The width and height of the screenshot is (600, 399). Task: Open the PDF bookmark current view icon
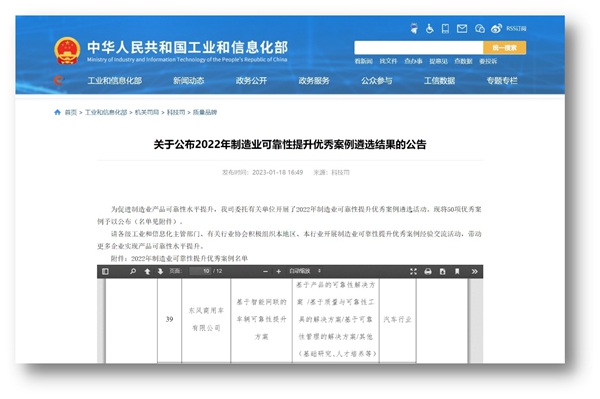[457, 271]
